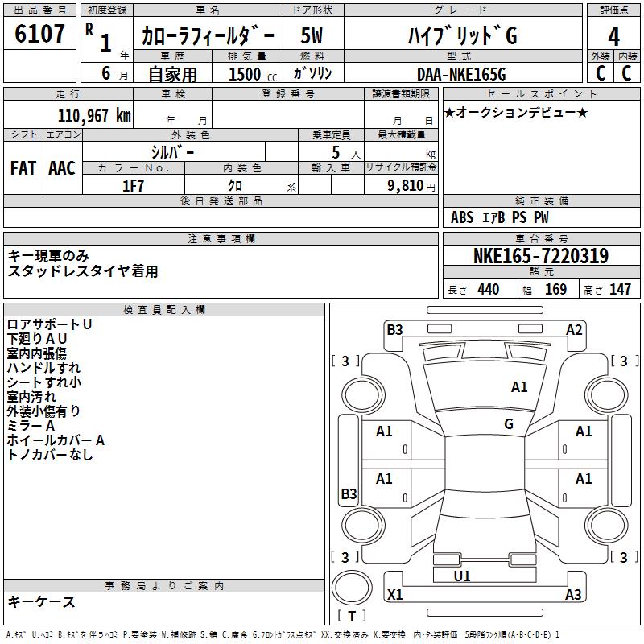Screen dimensions: 644x644
Task: Click overall evaluation score 4
Action: tap(613, 36)
